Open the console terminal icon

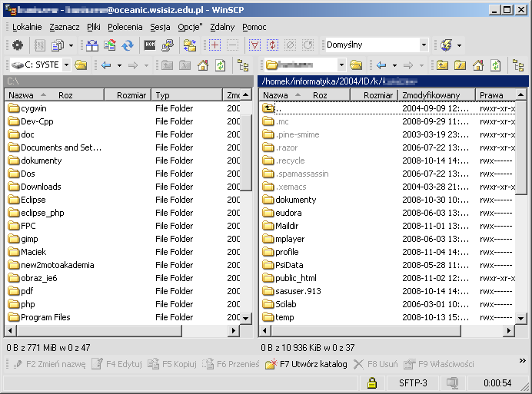click(x=150, y=45)
